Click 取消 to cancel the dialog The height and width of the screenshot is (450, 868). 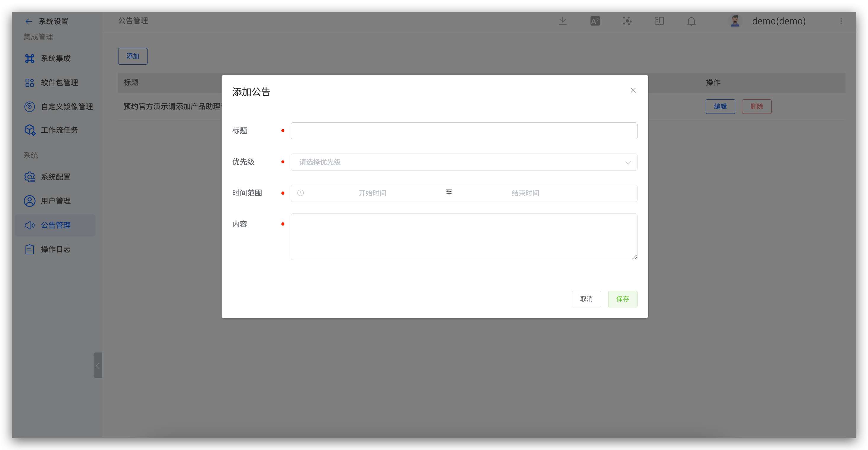586,299
